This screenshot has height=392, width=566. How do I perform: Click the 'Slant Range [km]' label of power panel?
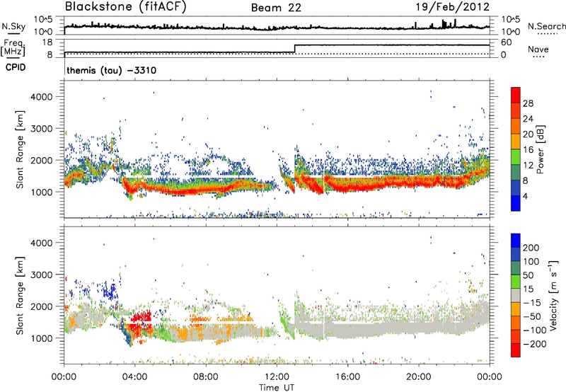point(20,149)
